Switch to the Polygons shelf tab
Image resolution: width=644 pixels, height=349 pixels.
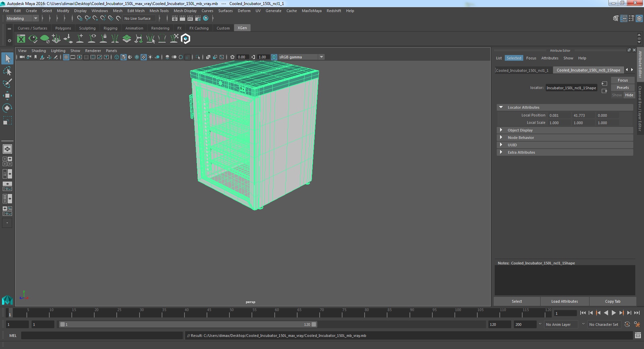point(63,28)
